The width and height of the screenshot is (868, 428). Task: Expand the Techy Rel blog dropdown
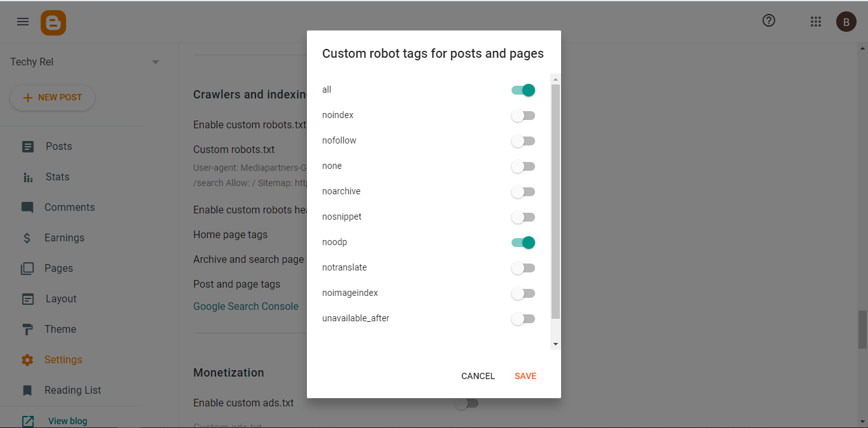point(156,62)
